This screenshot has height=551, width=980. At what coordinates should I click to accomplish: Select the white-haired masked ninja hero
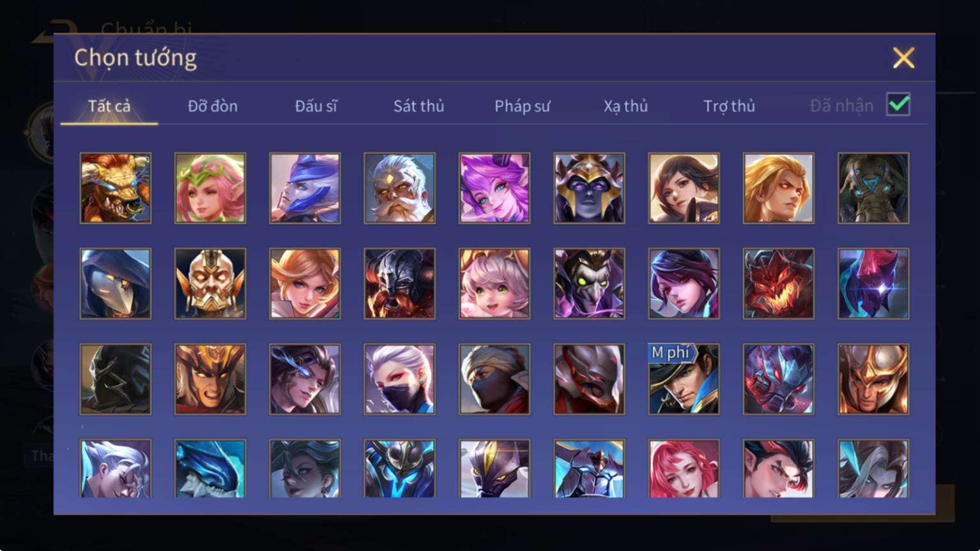pos(399,379)
